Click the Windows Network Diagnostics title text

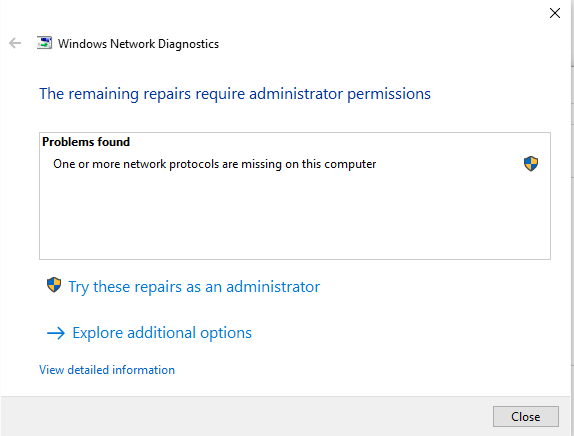pos(138,44)
